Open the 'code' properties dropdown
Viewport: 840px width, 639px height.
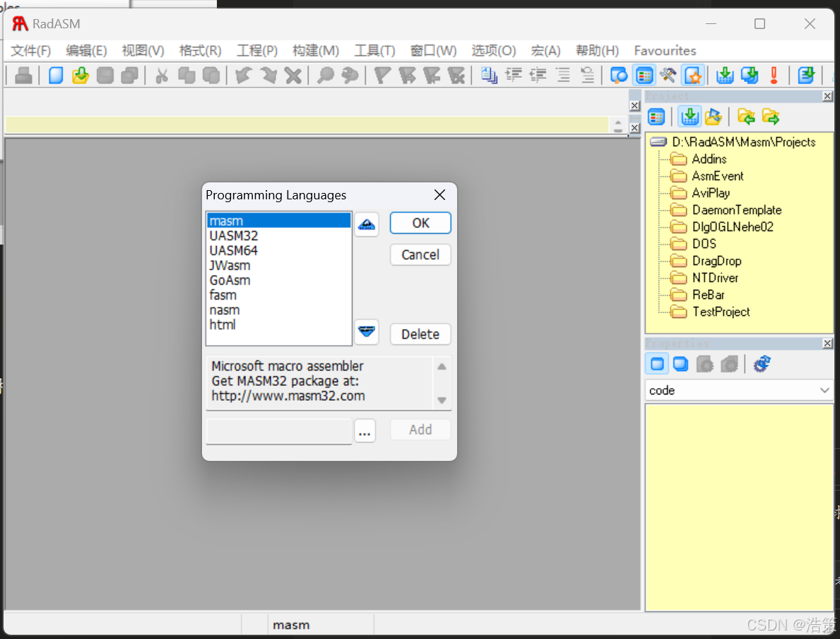(x=738, y=390)
